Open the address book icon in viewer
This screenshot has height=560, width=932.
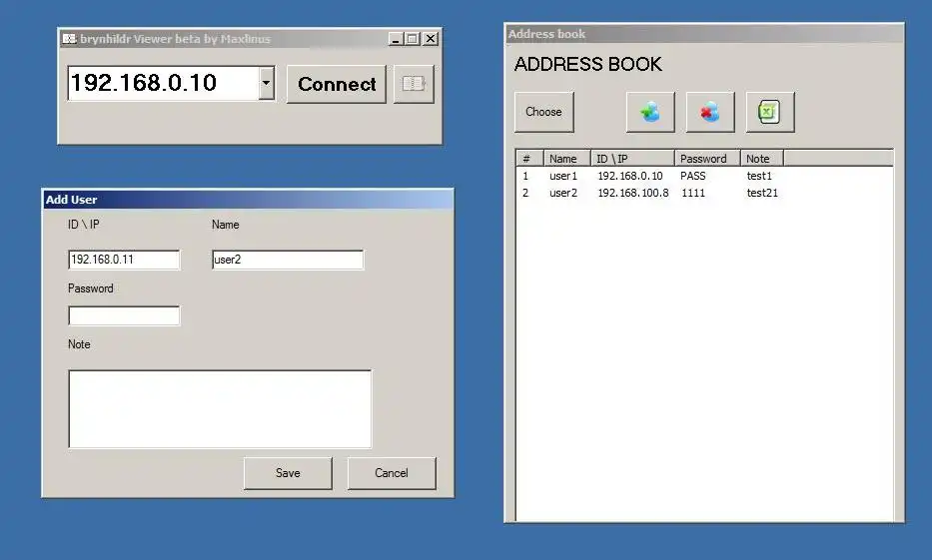point(414,84)
